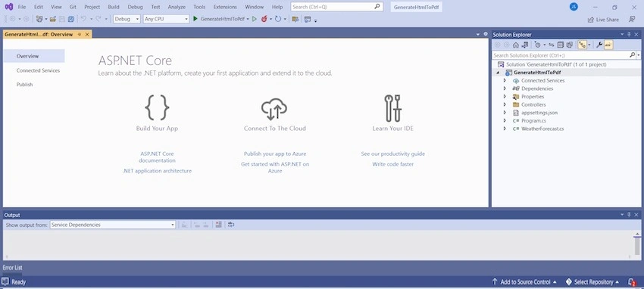Open ASP.NET Core documentation link
Screen dimensions: 644x289
pyautogui.click(x=157, y=157)
